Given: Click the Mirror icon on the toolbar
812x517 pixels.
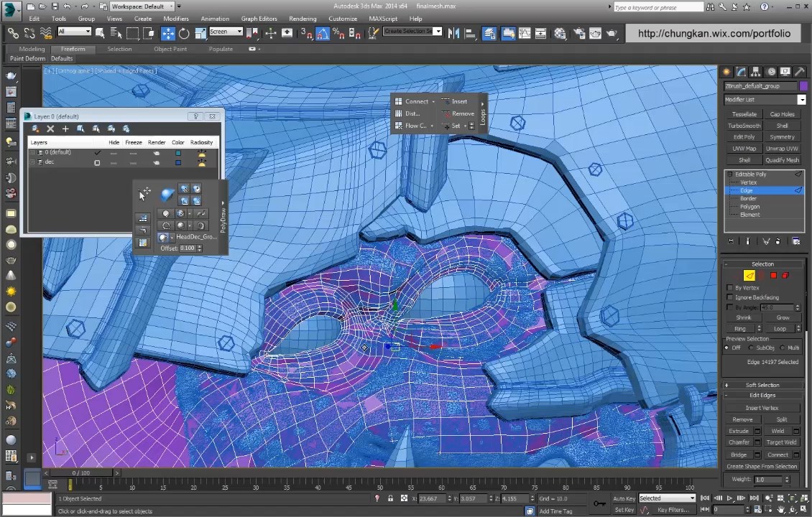Looking at the screenshot, I should click(454, 33).
